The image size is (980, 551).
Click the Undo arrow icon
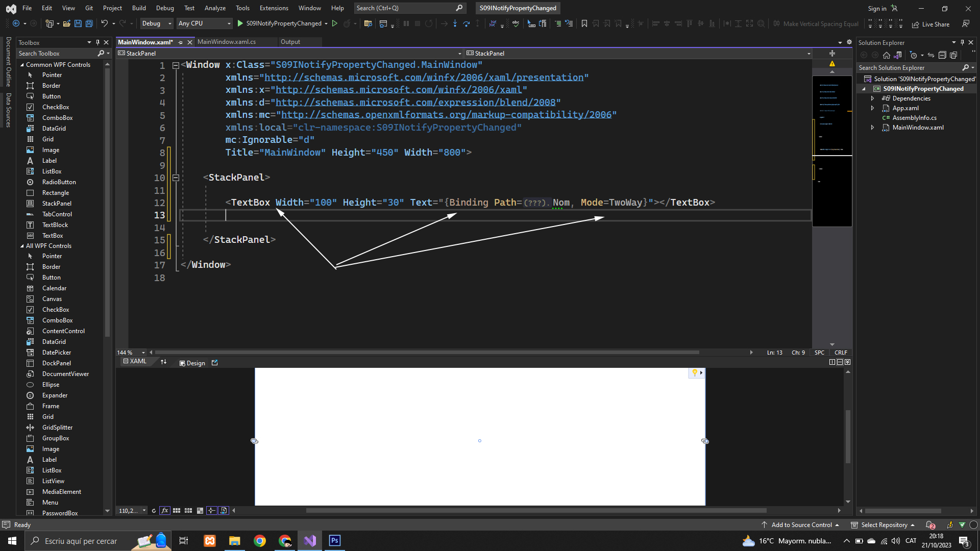pyautogui.click(x=104, y=23)
